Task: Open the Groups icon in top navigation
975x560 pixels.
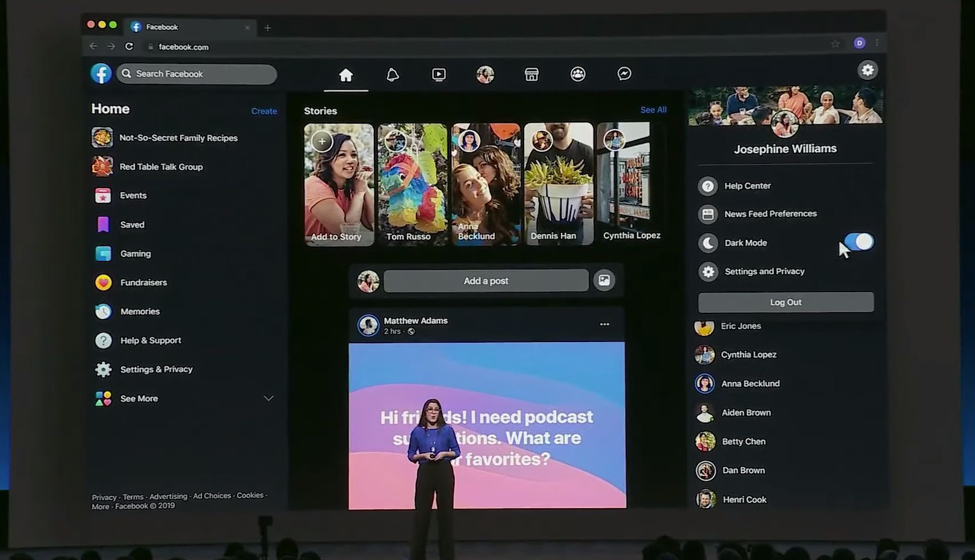Action: pos(578,74)
